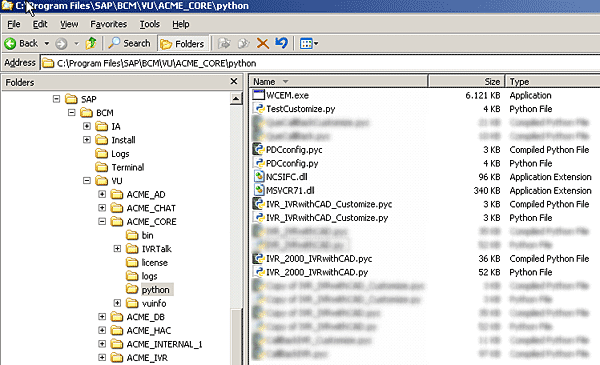This screenshot has width=600, height=365.
Task: Toggle the Folders pane button
Action: (183, 44)
